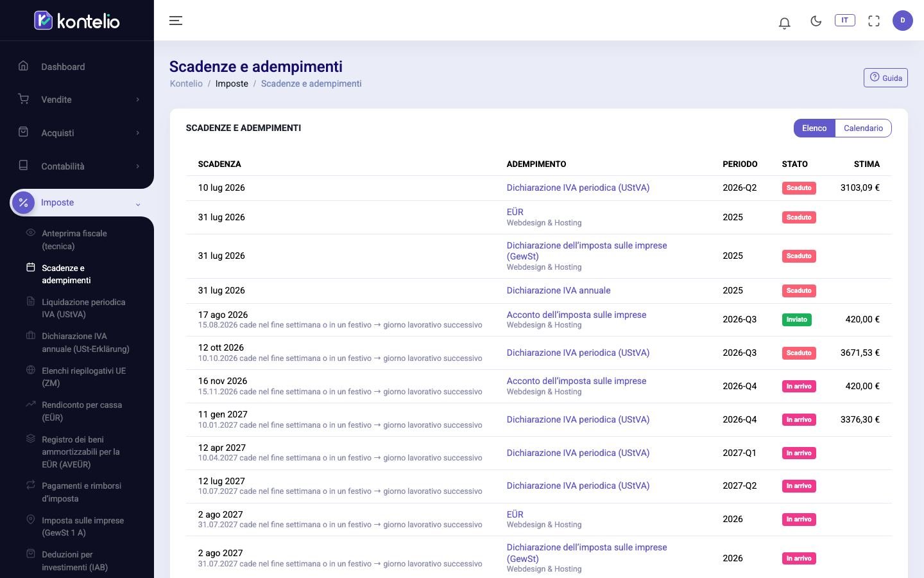924x578 pixels.
Task: Toggle dark mode with the moon icon
Action: pos(816,21)
